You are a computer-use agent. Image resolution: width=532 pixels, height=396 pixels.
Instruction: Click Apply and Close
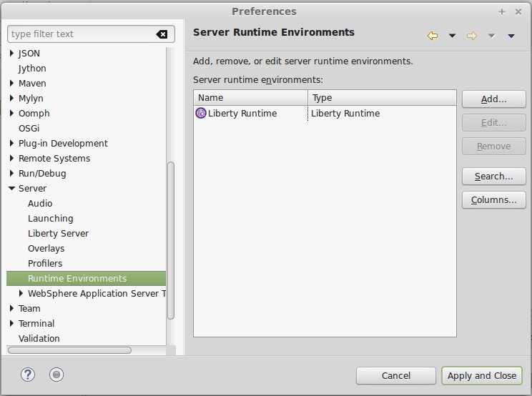[482, 376]
